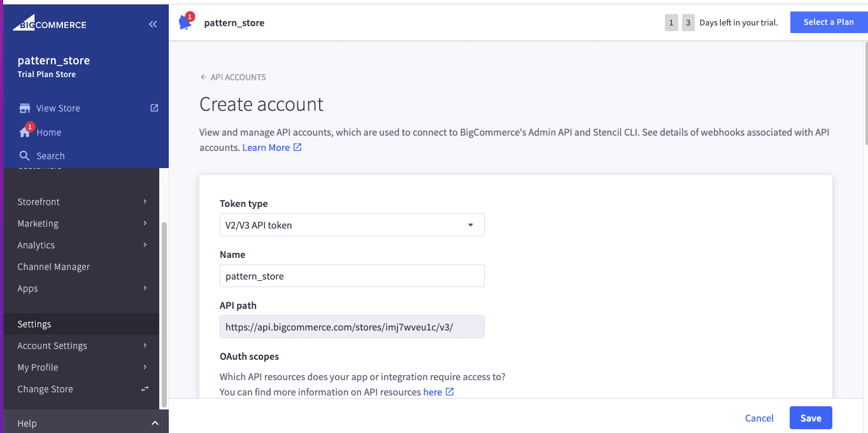
Task: Click the API path field
Action: 352,327
